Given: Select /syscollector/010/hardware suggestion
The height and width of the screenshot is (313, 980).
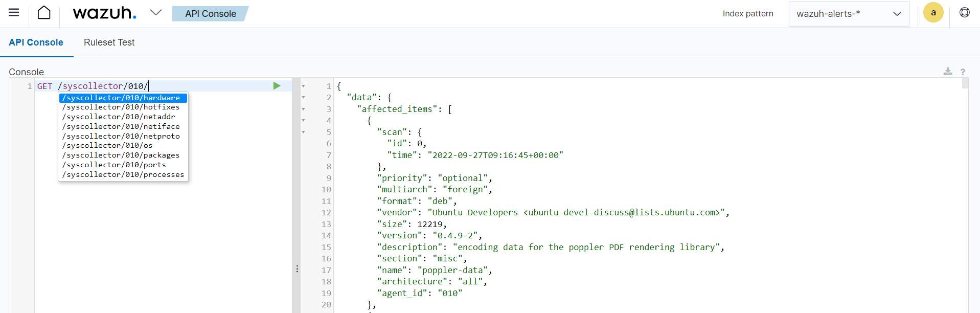Looking at the screenshot, I should (x=123, y=98).
